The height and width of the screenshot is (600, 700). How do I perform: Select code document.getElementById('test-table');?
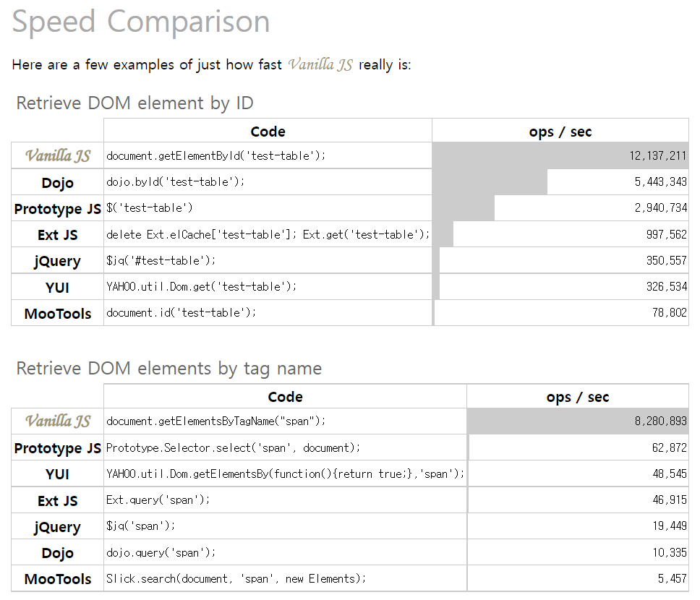[x=216, y=156]
